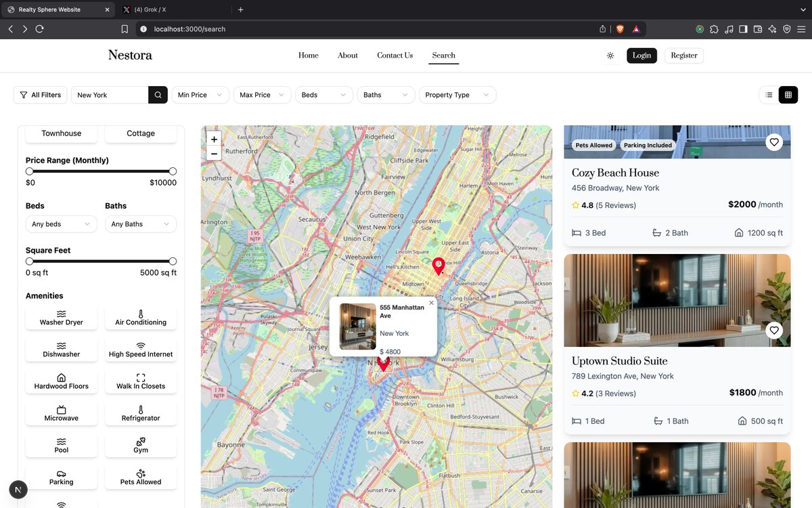Close the 555 Manhattan Ave map popup
Screen dimensions: 812x508
point(431,303)
